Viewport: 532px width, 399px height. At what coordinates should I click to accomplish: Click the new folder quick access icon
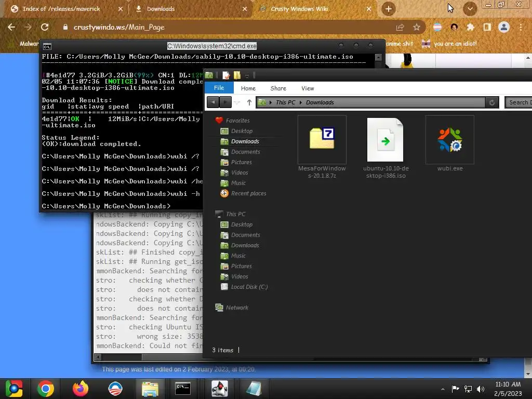tap(237, 75)
